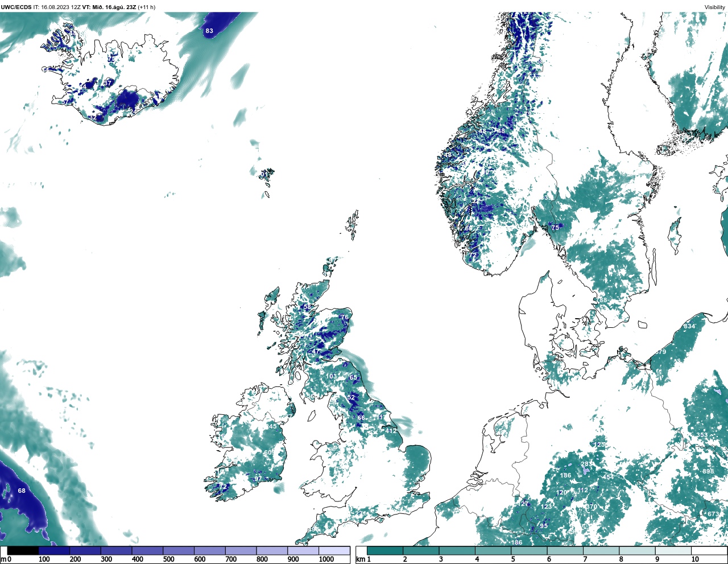Select the "68" value over the southwest ocean
This screenshot has width=728, height=564.
tap(22, 491)
